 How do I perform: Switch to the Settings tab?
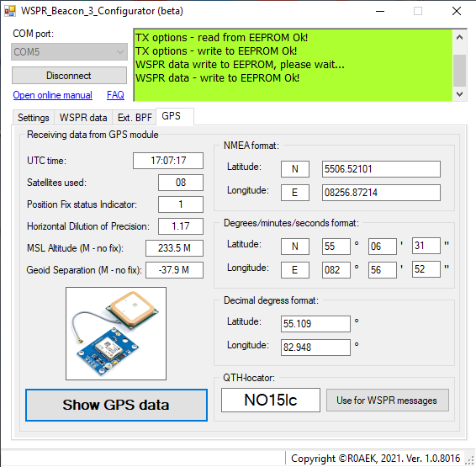pyautogui.click(x=34, y=118)
